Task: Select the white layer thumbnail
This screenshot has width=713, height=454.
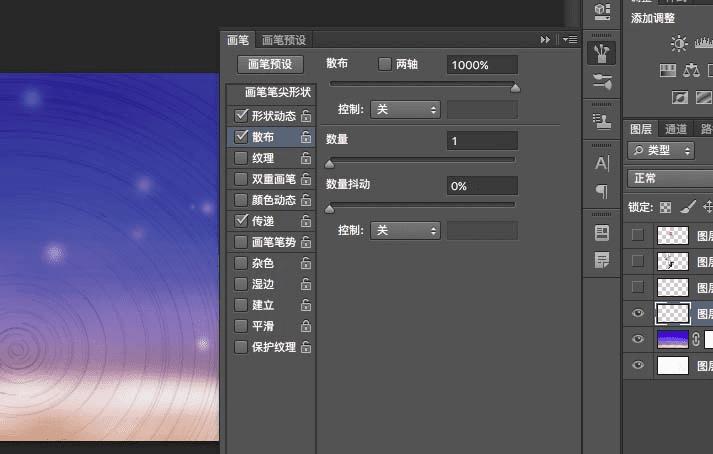Action: (673, 365)
